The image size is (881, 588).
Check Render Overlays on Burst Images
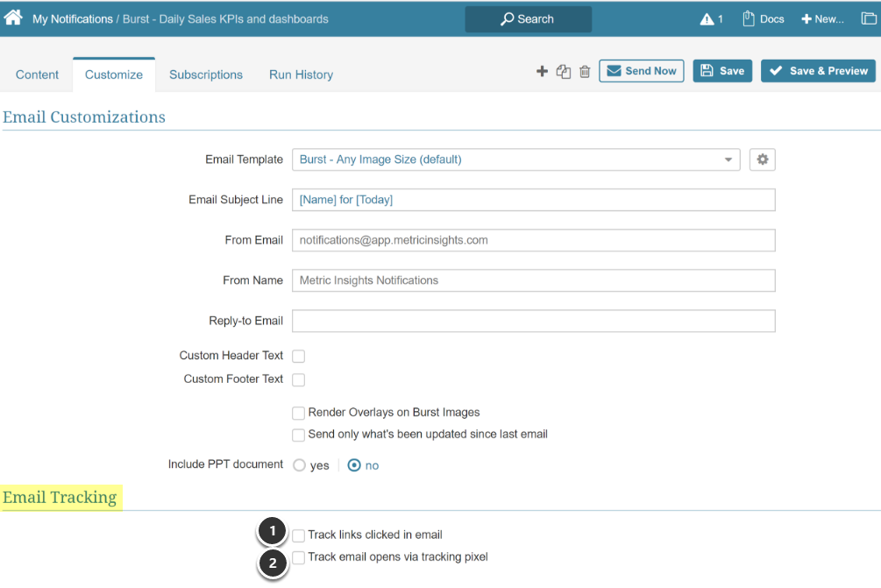298,413
